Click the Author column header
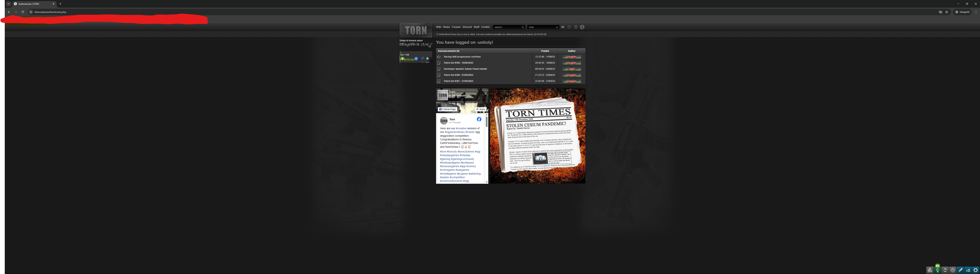 point(572,51)
